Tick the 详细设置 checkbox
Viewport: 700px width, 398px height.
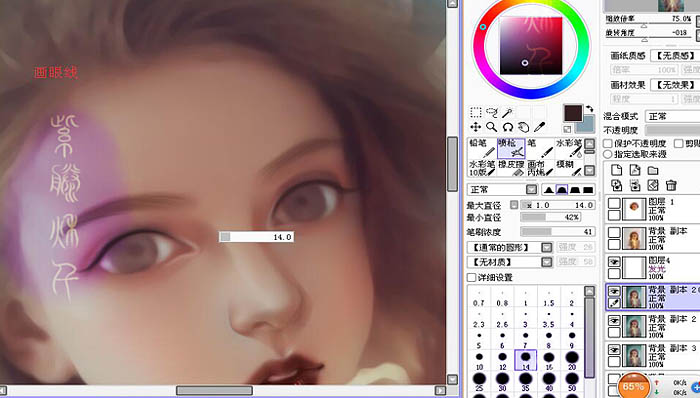[471, 278]
